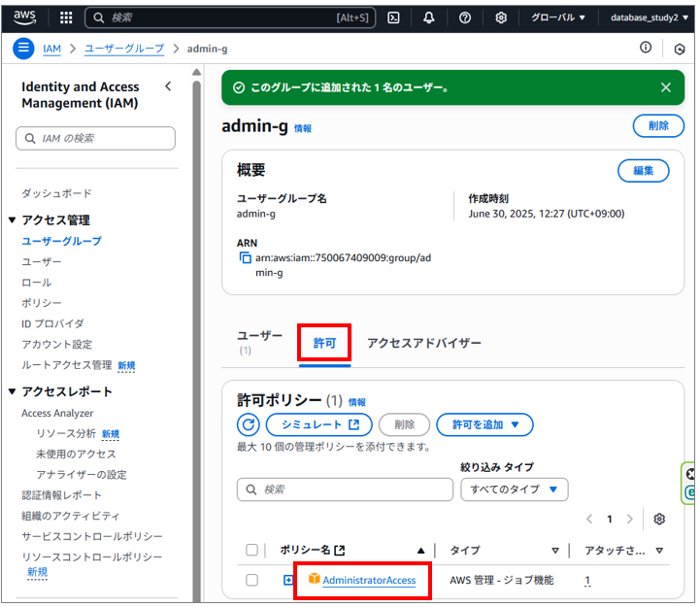The width and height of the screenshot is (700, 607).
Task: Open ポリシー in sidebar
Action: pyautogui.click(x=42, y=303)
